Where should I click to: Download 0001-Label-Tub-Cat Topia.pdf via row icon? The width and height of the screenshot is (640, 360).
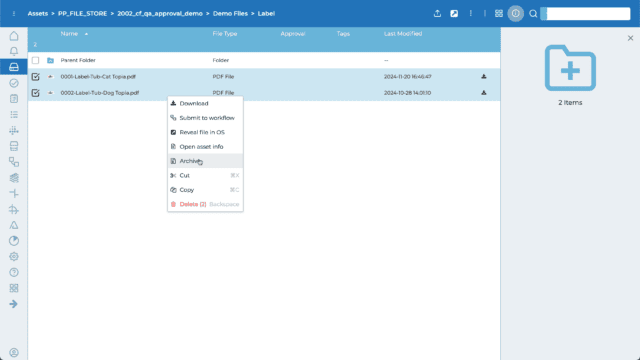(484, 76)
